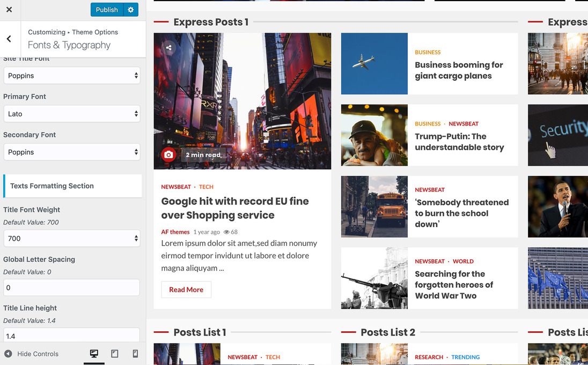Close the Customizer with the X icon
Viewport: 588px width, 365px height.
pyautogui.click(x=9, y=10)
